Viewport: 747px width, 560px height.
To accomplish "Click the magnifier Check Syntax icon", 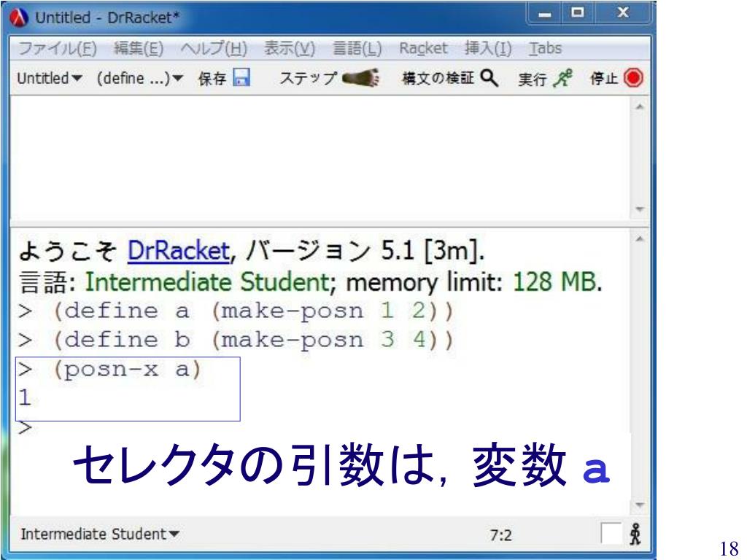I will (489, 77).
